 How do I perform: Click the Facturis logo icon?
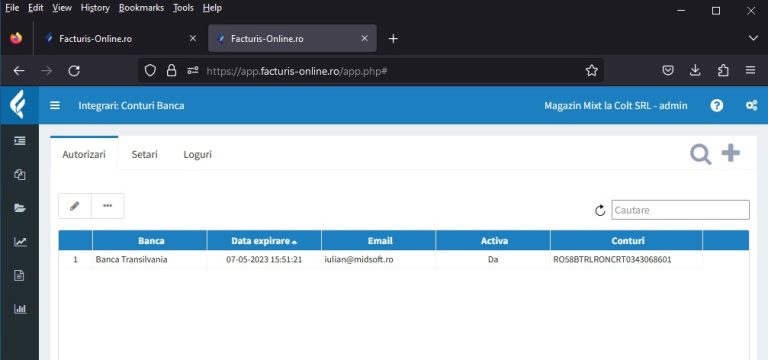pos(19,105)
